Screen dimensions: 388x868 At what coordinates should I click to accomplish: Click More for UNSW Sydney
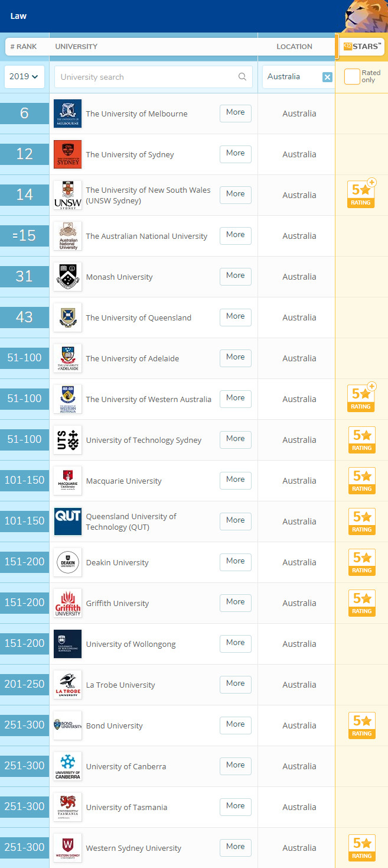tap(236, 195)
